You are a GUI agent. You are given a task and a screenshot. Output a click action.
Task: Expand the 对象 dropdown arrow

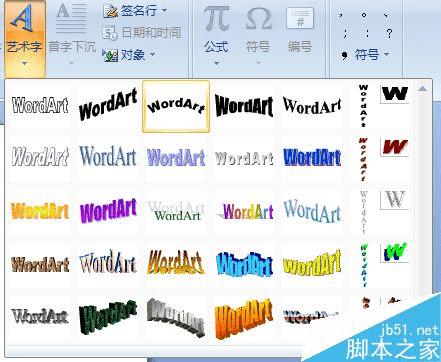152,54
